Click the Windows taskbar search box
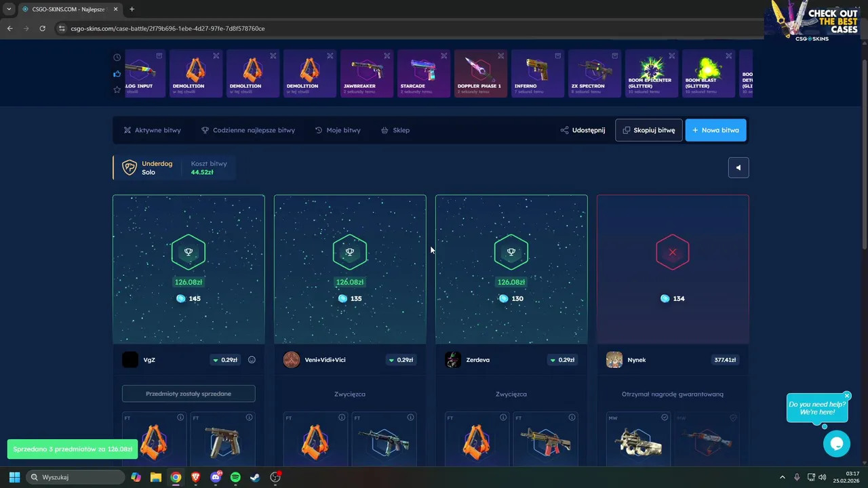 (75, 477)
